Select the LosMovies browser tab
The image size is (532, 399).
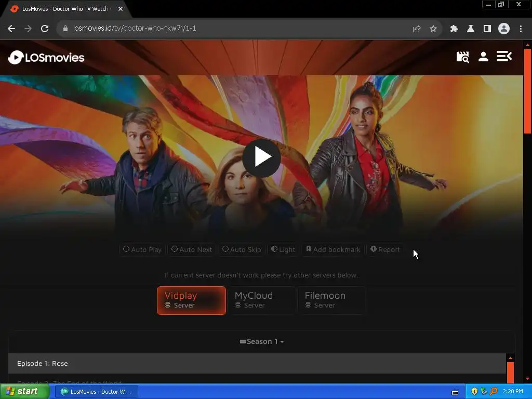[x=64, y=9]
